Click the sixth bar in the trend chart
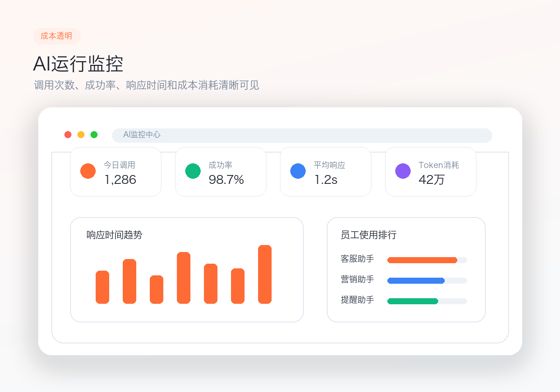 click(x=238, y=286)
